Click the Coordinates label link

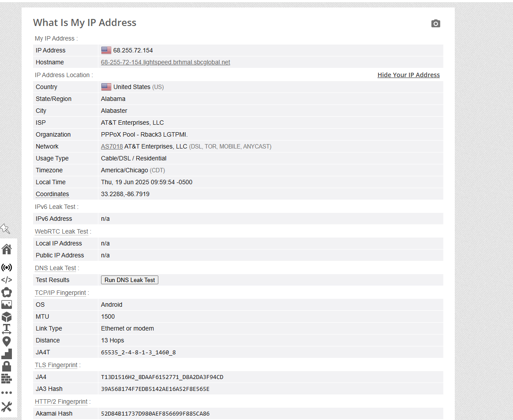(52, 194)
